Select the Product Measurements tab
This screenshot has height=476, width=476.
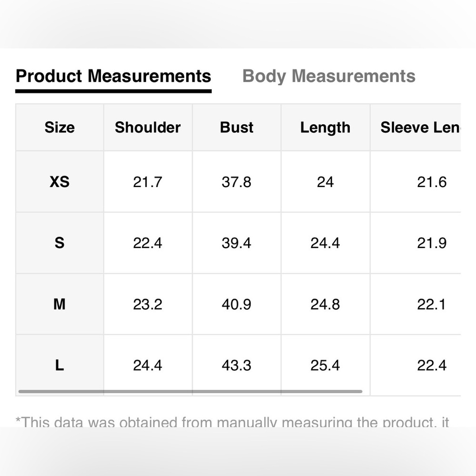click(x=113, y=76)
